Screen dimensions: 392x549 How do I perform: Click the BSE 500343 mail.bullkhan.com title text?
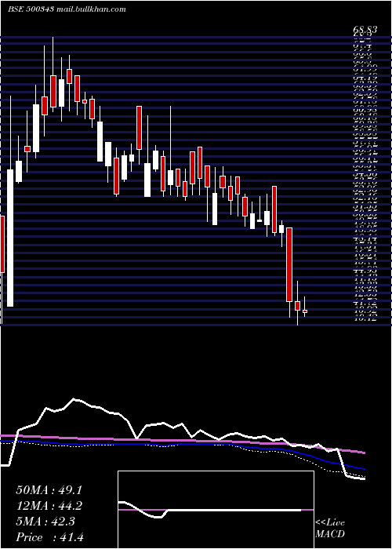click(67, 9)
